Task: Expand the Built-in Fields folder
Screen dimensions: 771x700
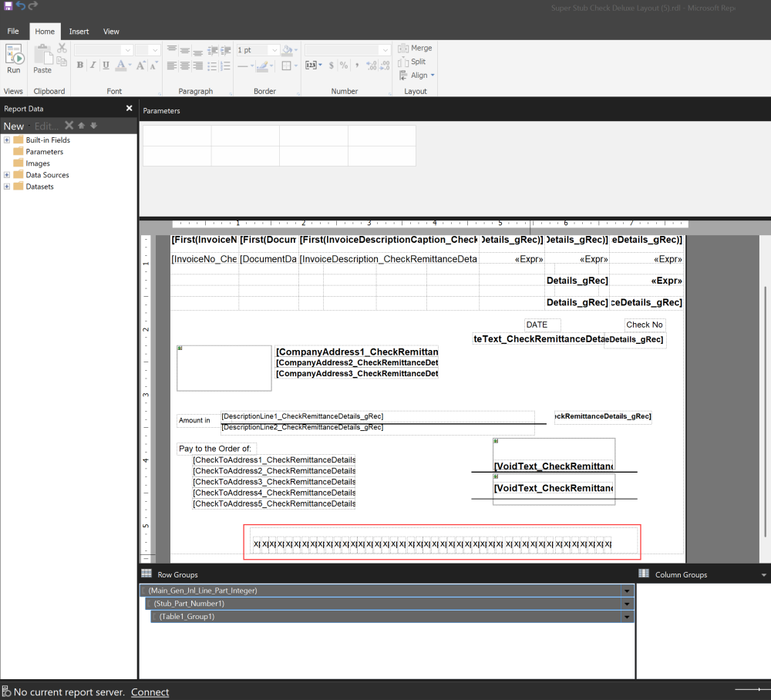Action: click(x=6, y=140)
